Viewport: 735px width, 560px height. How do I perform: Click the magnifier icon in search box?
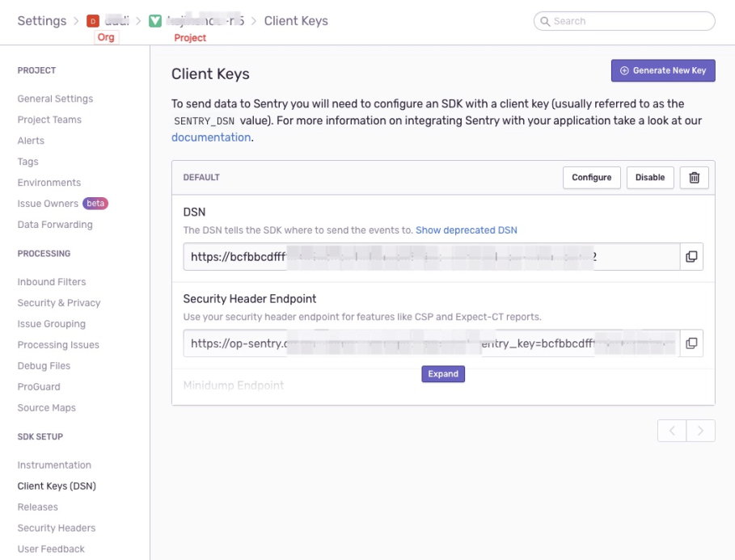pos(545,21)
